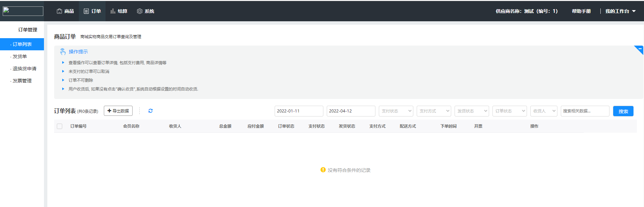644x207 pixels.
Task: Click the blue 搜索 button
Action: pyautogui.click(x=623, y=111)
